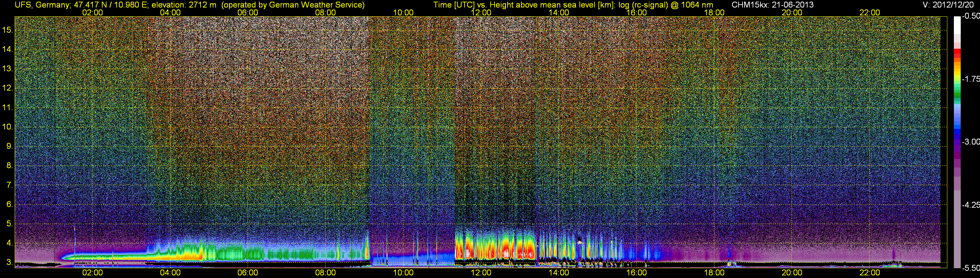
Task: Click the '9.' height axis label
Action: point(9,146)
